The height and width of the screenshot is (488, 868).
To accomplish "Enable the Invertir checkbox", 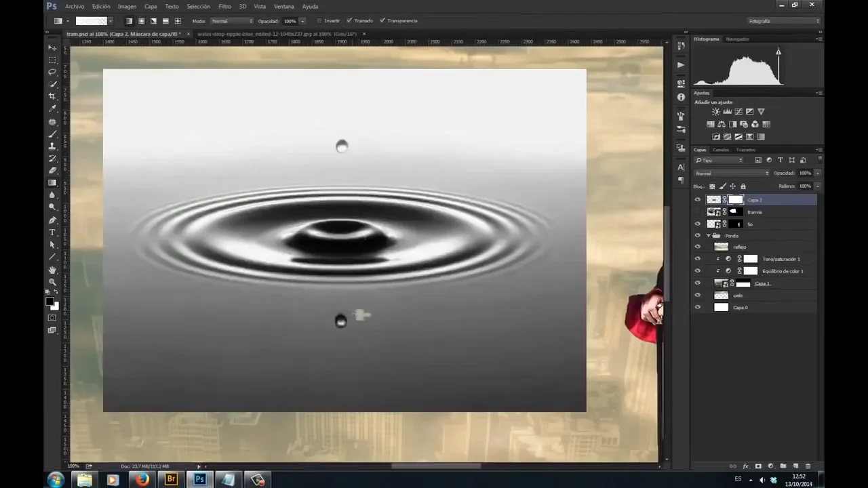I will click(319, 21).
